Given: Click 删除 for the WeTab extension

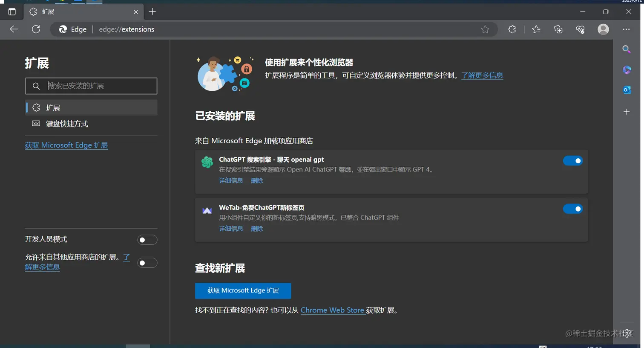Looking at the screenshot, I should click(x=257, y=229).
